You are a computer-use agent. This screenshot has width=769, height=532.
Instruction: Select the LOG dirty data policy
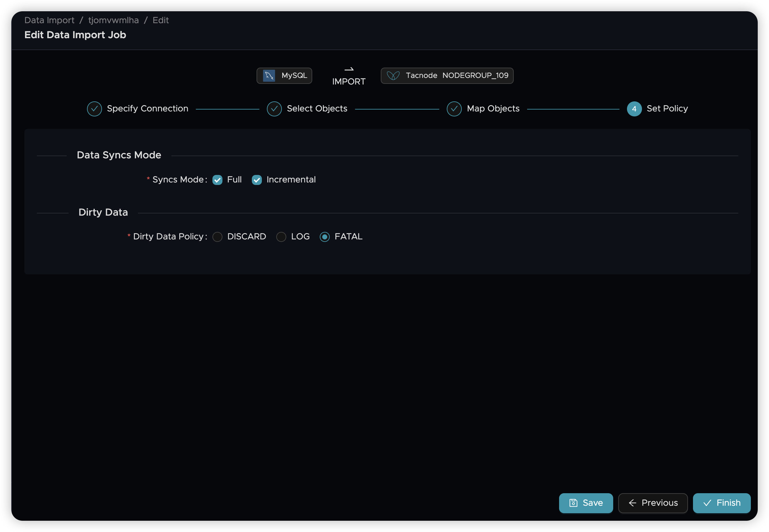click(281, 237)
